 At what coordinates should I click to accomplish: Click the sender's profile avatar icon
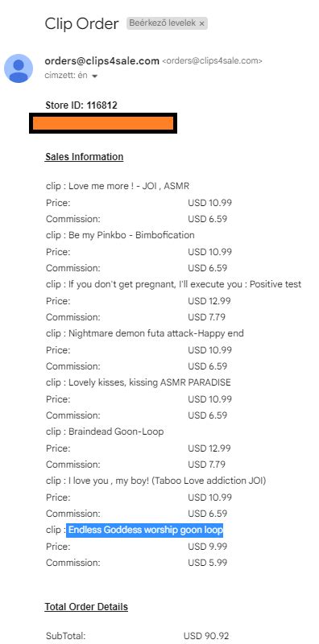19,68
